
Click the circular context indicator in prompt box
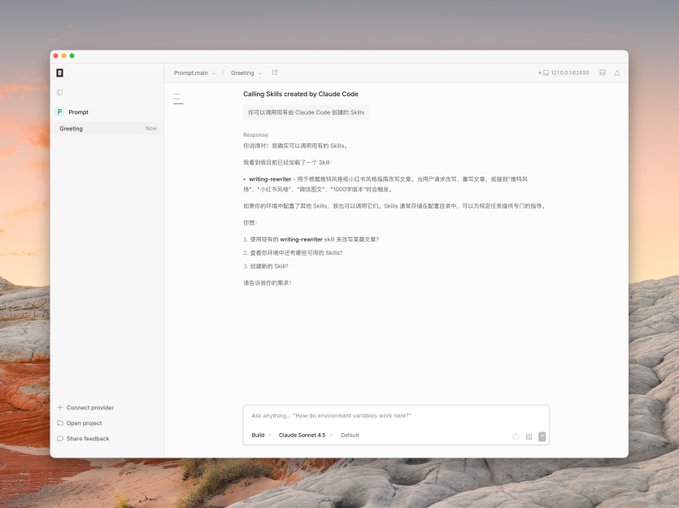point(516,436)
